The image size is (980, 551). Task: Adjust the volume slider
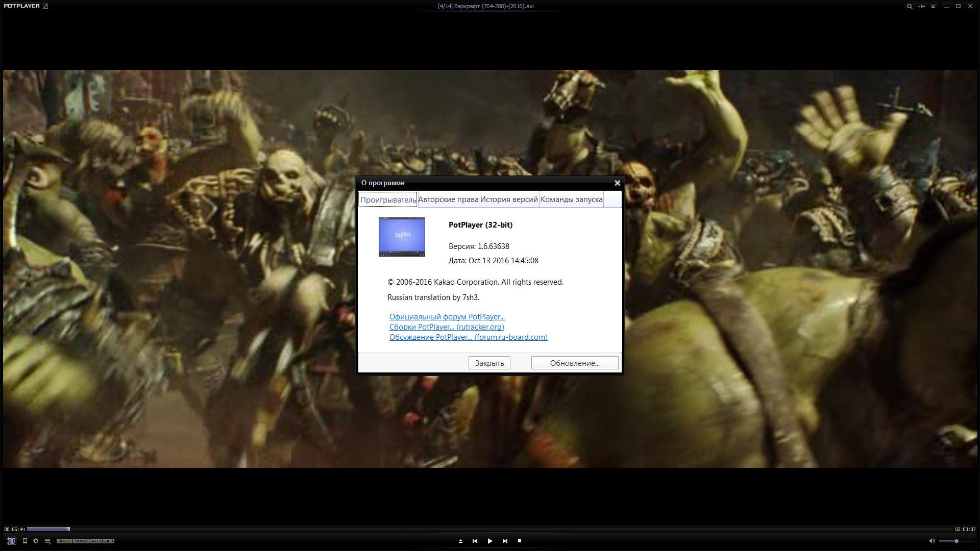coord(955,541)
